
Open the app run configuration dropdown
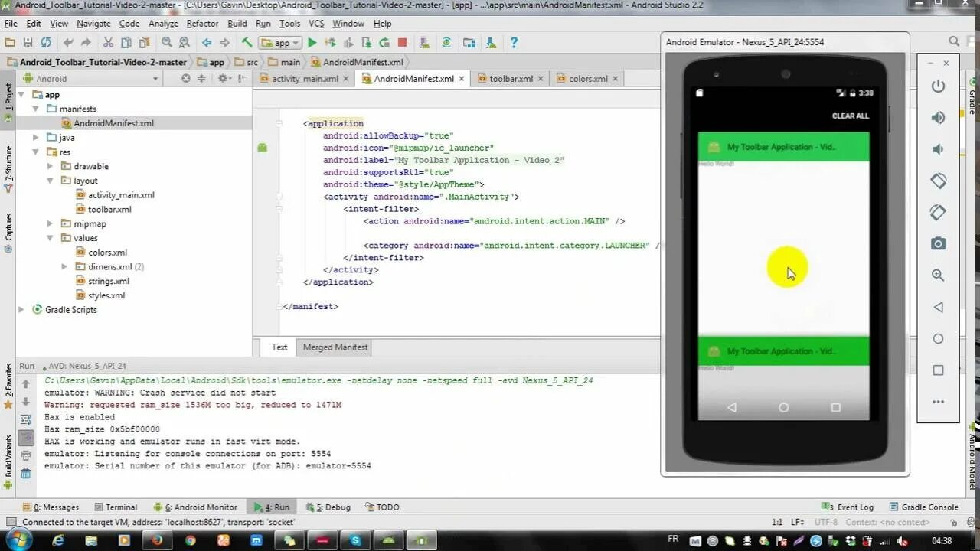[280, 43]
